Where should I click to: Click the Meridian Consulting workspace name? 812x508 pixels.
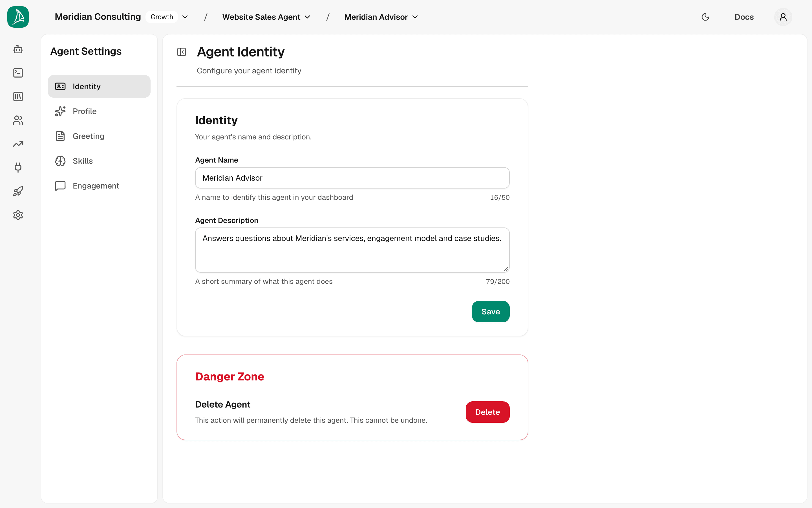pyautogui.click(x=98, y=17)
